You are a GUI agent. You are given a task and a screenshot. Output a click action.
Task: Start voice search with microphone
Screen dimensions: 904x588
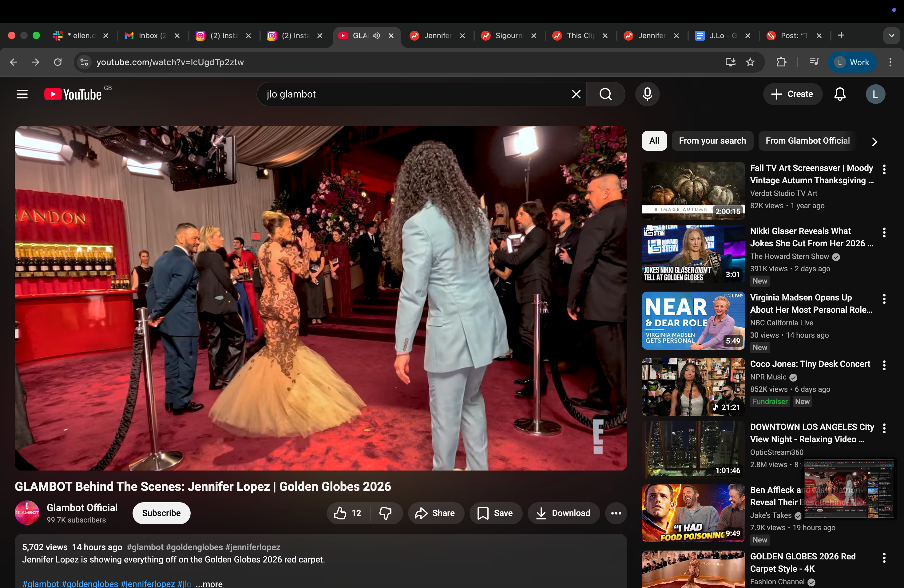[647, 94]
